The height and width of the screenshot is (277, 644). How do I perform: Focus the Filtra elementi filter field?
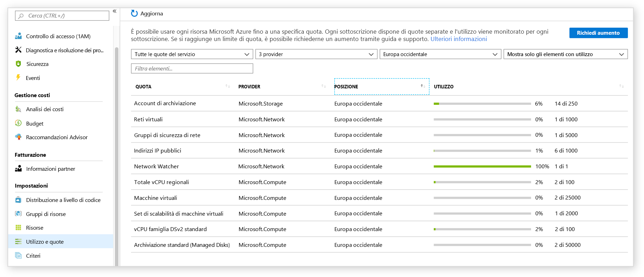[x=192, y=68]
